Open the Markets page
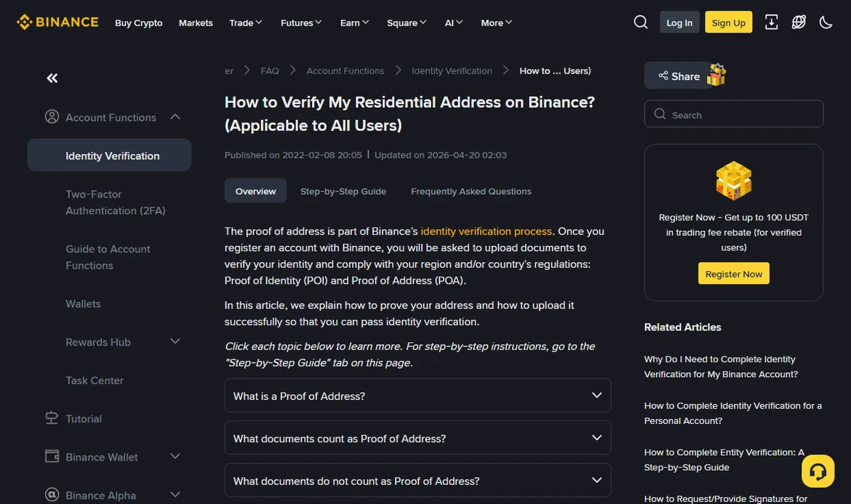Image resolution: width=851 pixels, height=504 pixels. click(x=196, y=23)
